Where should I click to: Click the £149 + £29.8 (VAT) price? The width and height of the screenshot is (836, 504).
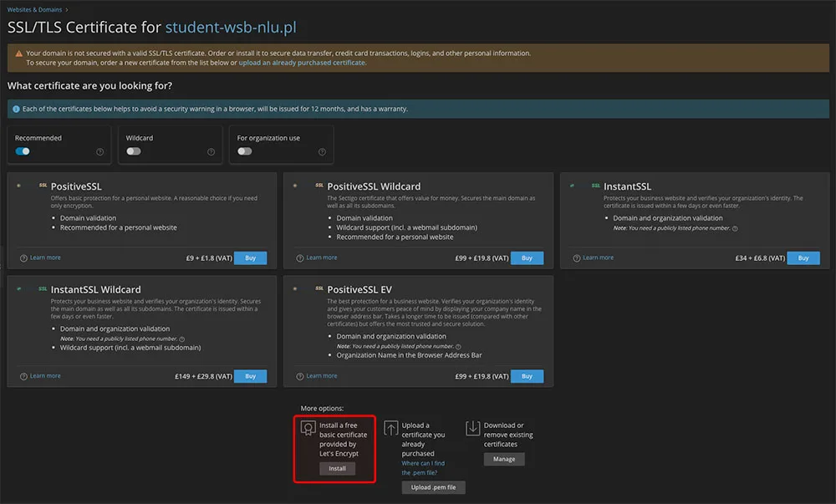(x=204, y=376)
